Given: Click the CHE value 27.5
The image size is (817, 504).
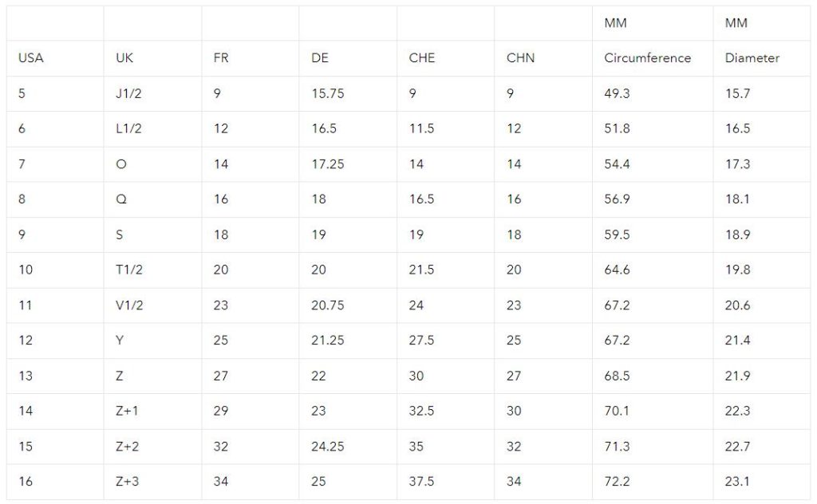Looking at the screenshot, I should [420, 340].
